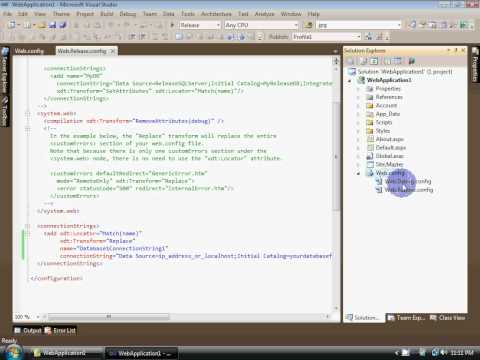Viewport: 480px width, 360px height.
Task: Open the File menu
Action: 7,14
